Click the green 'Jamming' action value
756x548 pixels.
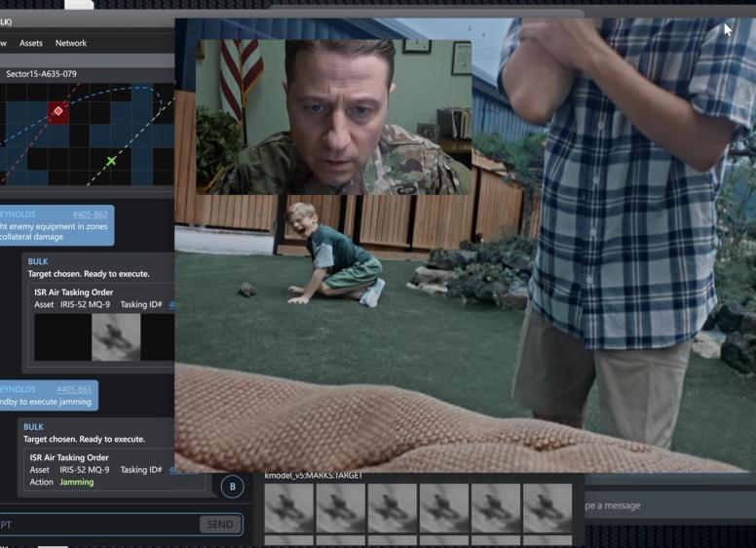(x=77, y=483)
